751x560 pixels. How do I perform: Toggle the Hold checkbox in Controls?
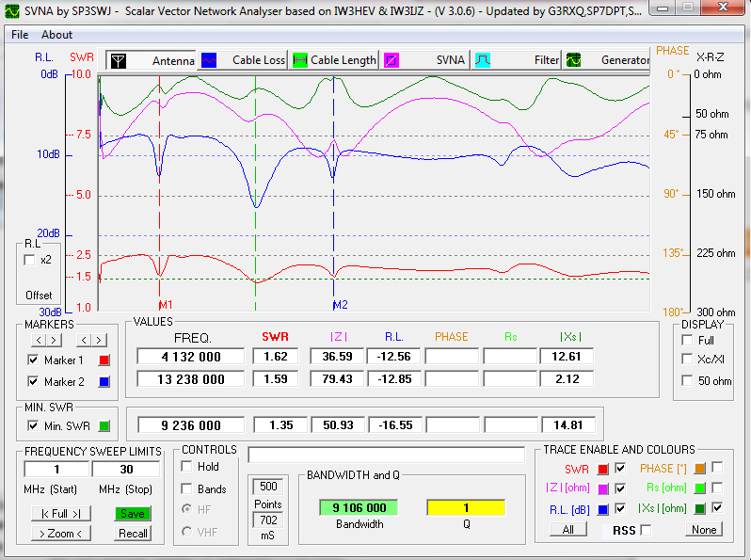[x=187, y=467]
